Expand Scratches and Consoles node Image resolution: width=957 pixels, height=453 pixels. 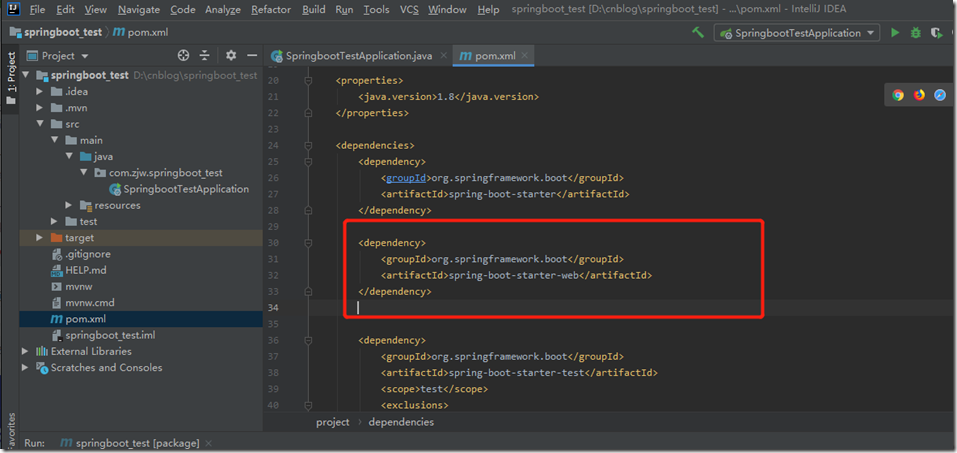click(x=25, y=368)
